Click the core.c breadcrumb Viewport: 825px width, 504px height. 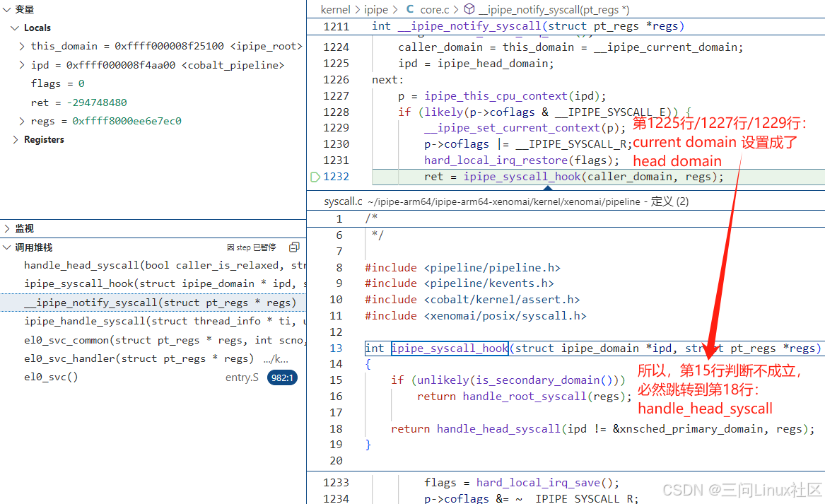(435, 9)
